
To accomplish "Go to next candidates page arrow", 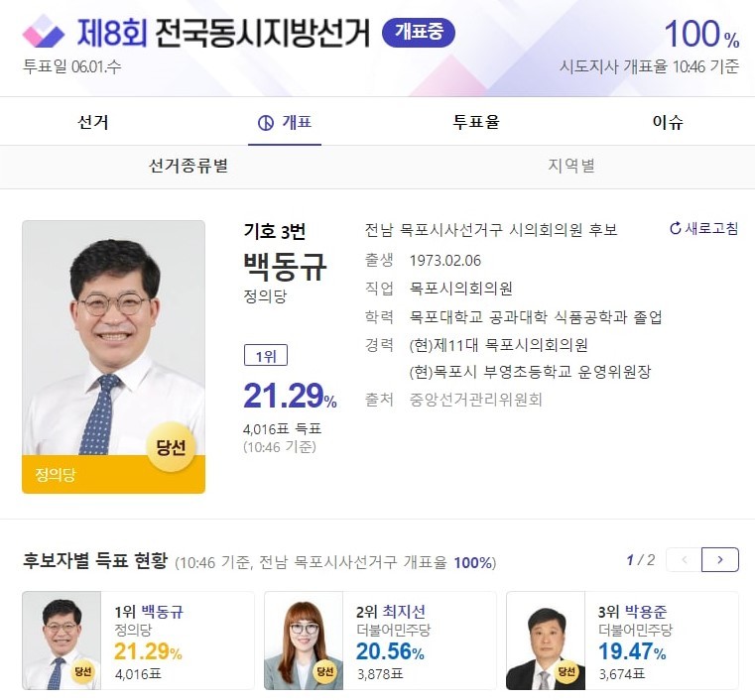I will [x=719, y=560].
